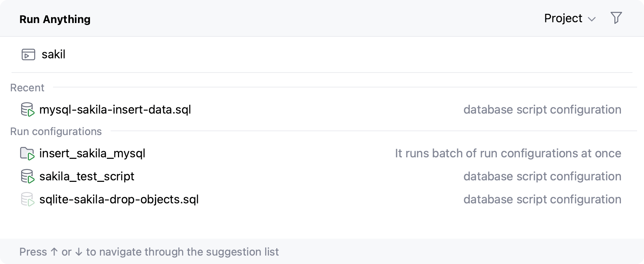Viewport: 644px width, 264px height.
Task: Open the Project scope dropdown
Action: (570, 18)
